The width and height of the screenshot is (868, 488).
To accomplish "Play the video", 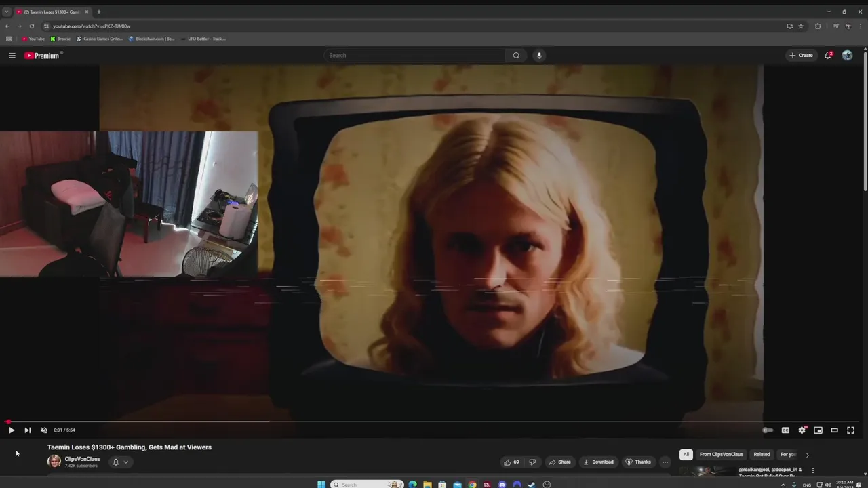I will click(12, 430).
